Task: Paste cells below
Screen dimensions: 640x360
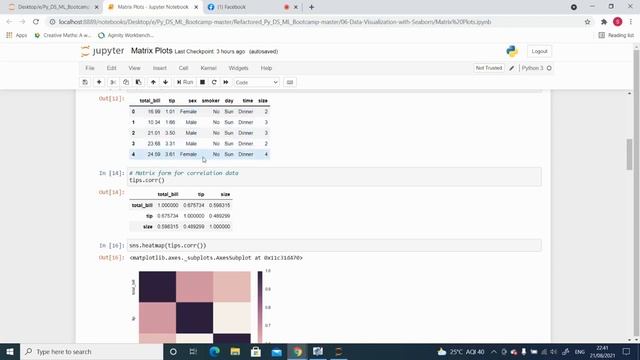Action: click(x=139, y=82)
